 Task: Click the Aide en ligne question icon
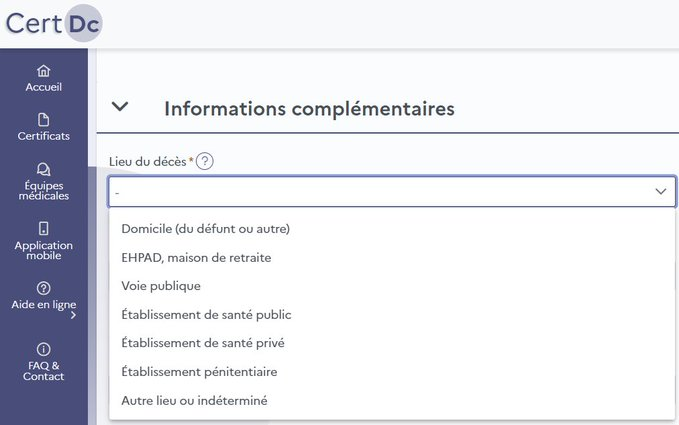pyautogui.click(x=43, y=288)
